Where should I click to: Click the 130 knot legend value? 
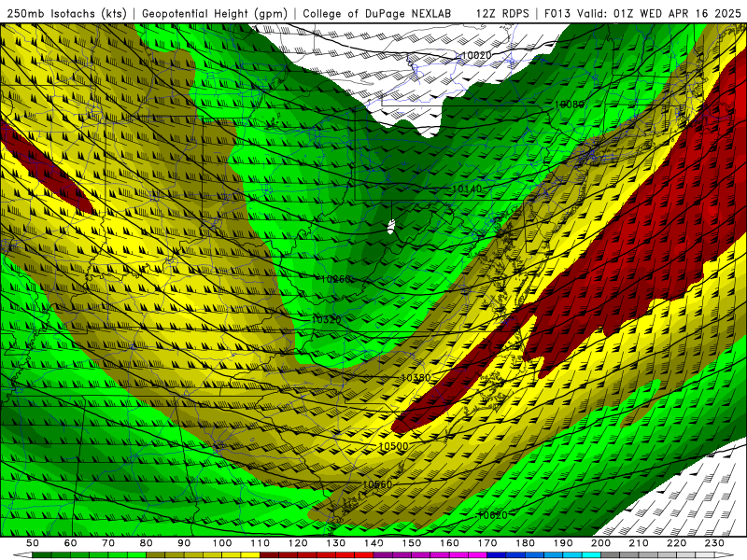[336, 543]
